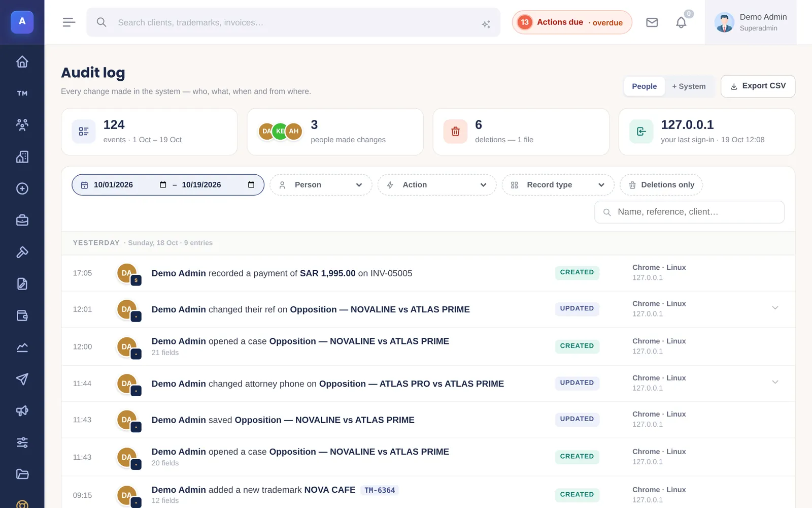The height and width of the screenshot is (508, 812).
Task: Switch the log view to People
Action: point(644,86)
